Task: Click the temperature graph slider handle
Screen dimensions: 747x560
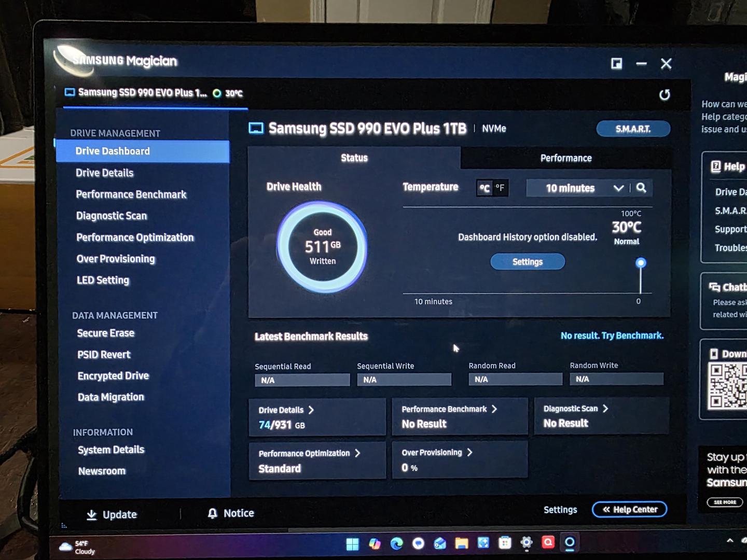Action: 641,263
